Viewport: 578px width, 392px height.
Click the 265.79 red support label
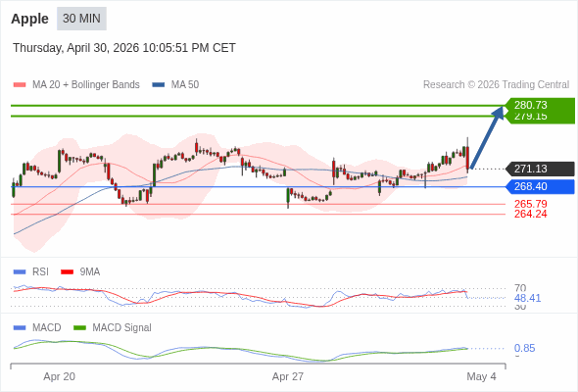tap(530, 204)
